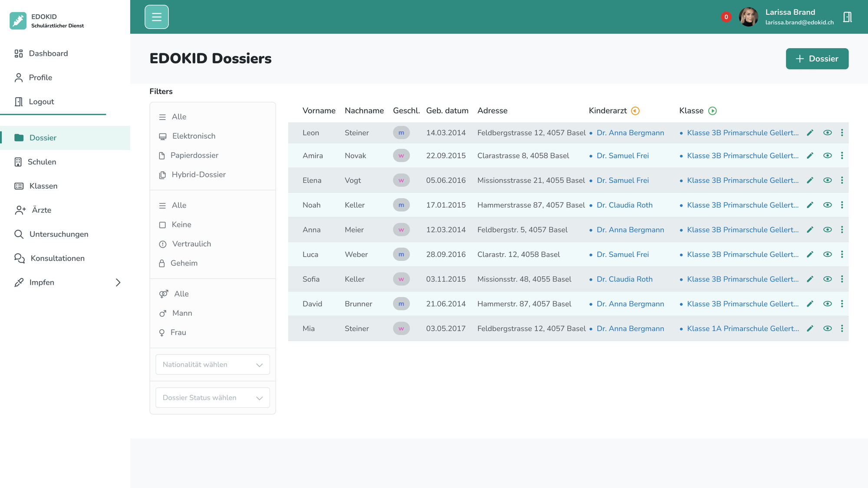Open more options for Leon Steiner row
The width and height of the screenshot is (868, 488).
842,133
